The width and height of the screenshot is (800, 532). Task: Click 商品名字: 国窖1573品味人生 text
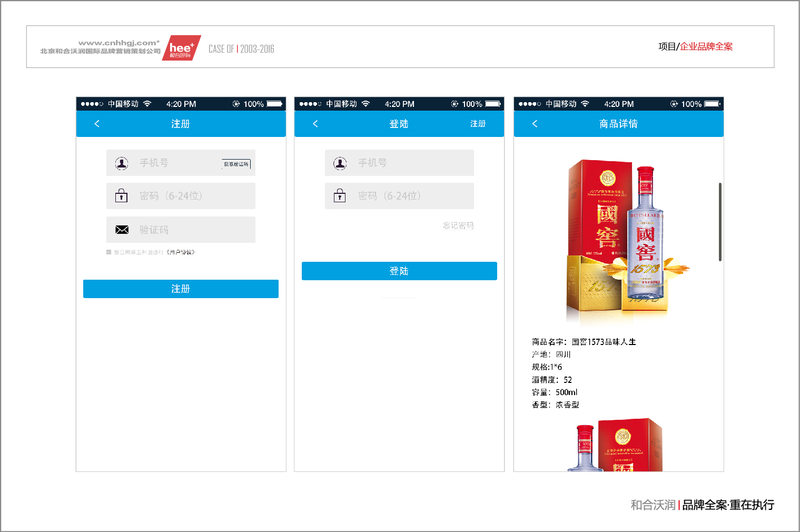(584, 342)
